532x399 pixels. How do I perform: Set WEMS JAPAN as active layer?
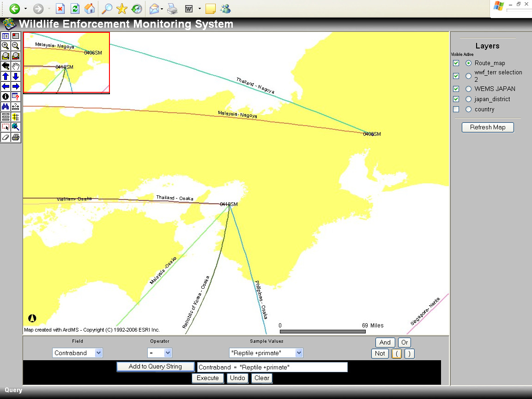click(468, 89)
